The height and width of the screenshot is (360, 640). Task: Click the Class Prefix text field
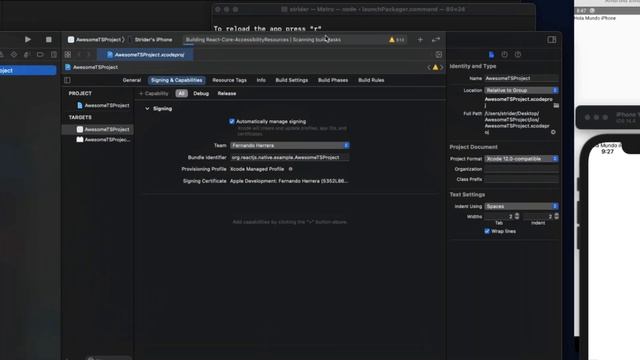click(521, 179)
